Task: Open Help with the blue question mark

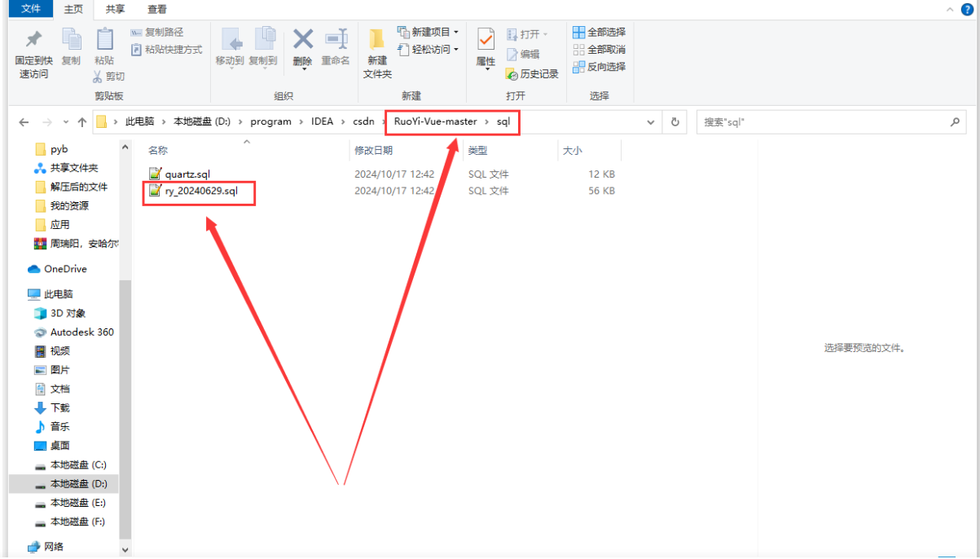Action: point(967,9)
